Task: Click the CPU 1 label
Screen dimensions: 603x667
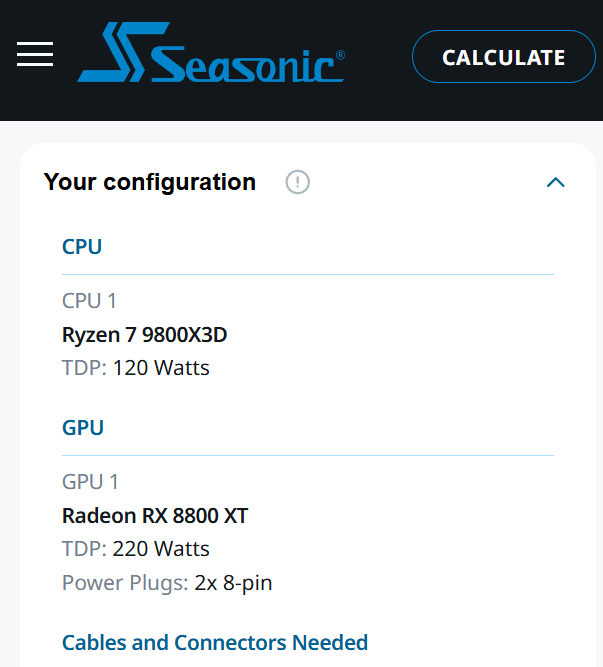Action: click(x=90, y=300)
